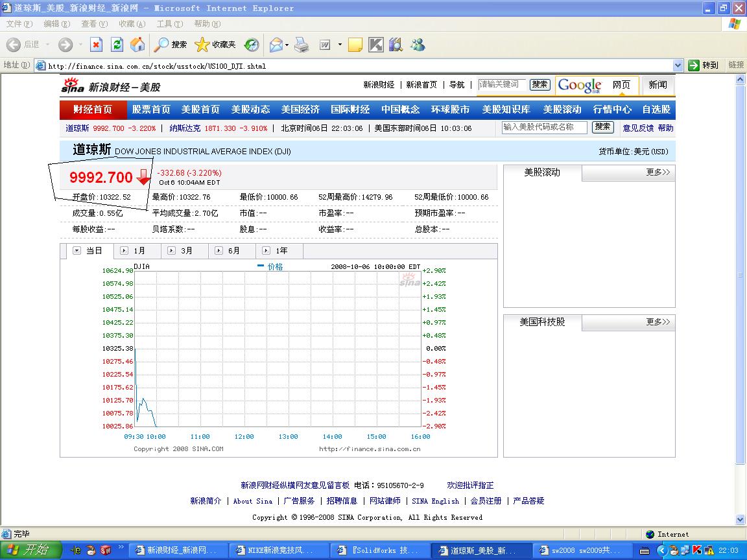The image size is (747, 560).
Task: Open History clock icon in toolbar
Action: tap(252, 45)
